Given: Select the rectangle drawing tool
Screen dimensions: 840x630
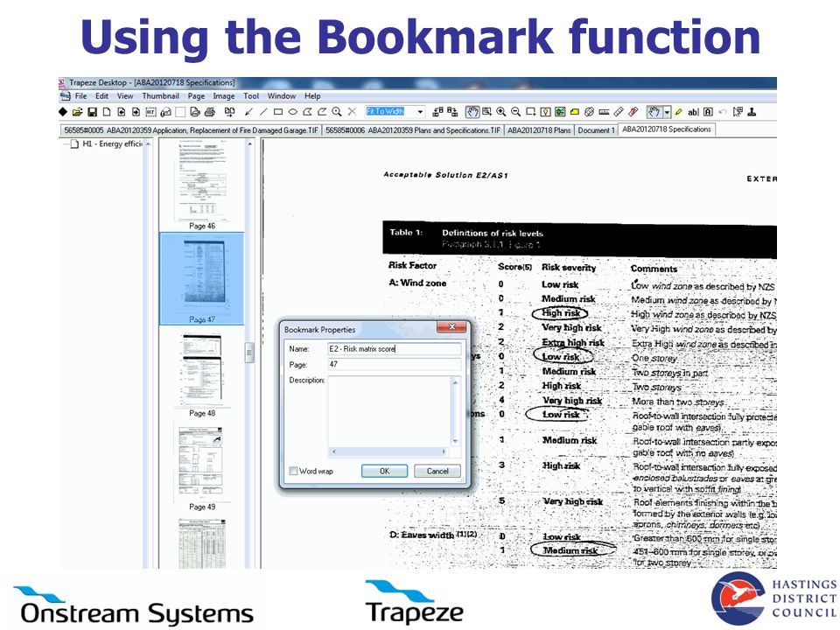Looking at the screenshot, I should tap(278, 112).
